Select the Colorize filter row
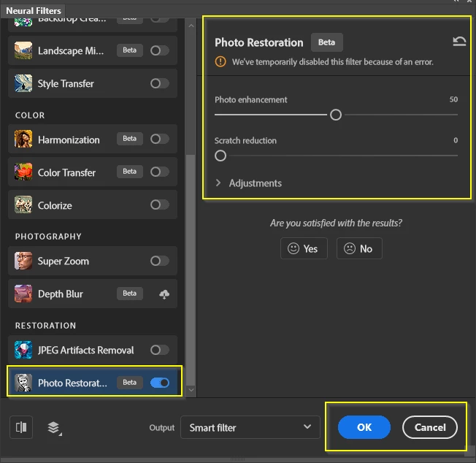 click(x=93, y=204)
